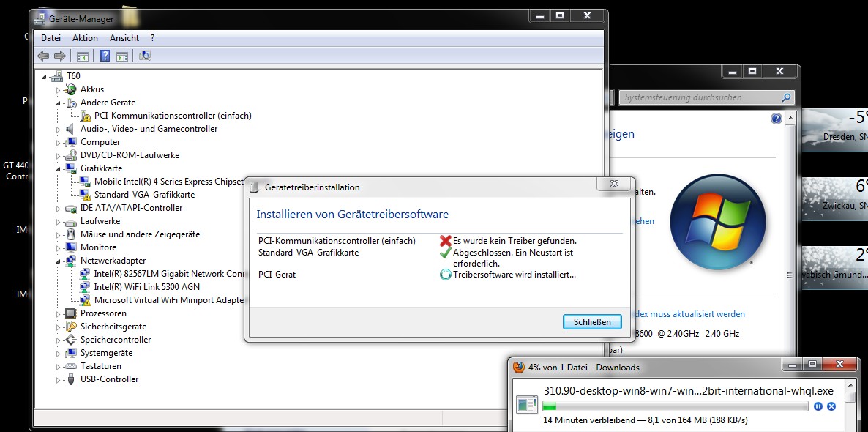
Task: Open Help via the blue question mark toolbar icon
Action: coord(105,56)
